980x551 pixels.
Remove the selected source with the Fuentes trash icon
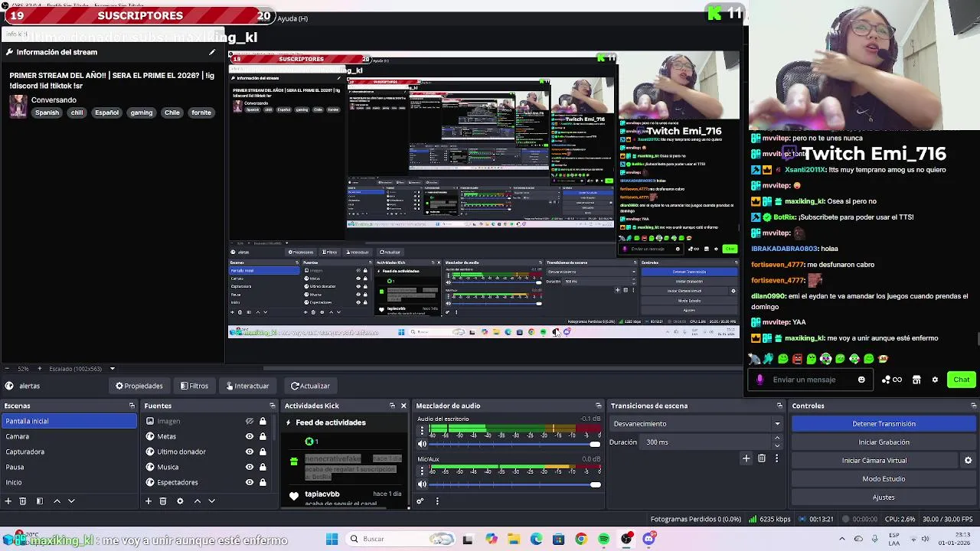click(x=163, y=501)
